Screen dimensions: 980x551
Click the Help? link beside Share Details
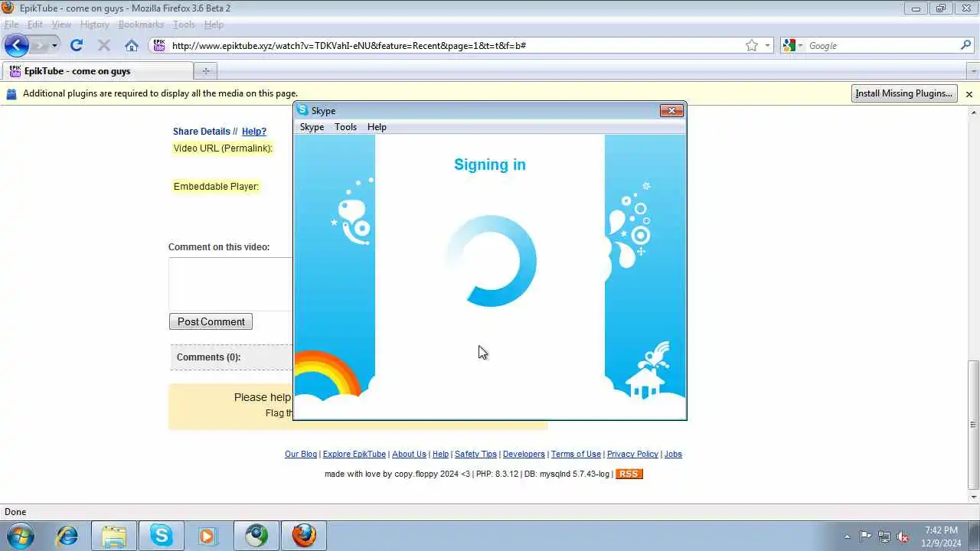[x=254, y=132]
